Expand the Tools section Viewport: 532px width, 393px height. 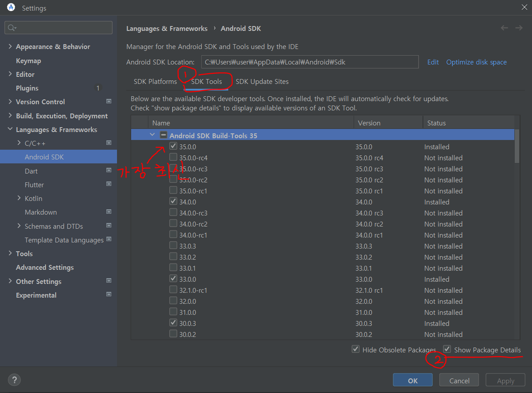coord(10,253)
